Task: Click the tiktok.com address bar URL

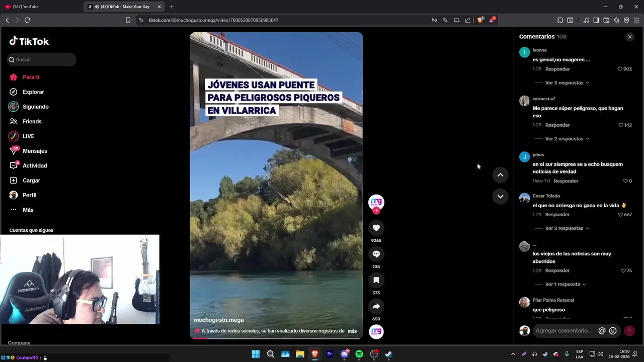Action: pyautogui.click(x=213, y=20)
